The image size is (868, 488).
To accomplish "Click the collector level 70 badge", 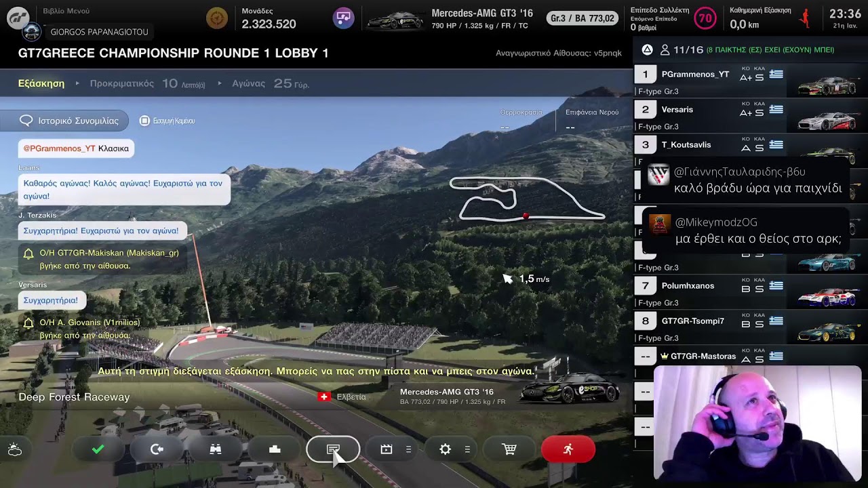I will (x=706, y=18).
